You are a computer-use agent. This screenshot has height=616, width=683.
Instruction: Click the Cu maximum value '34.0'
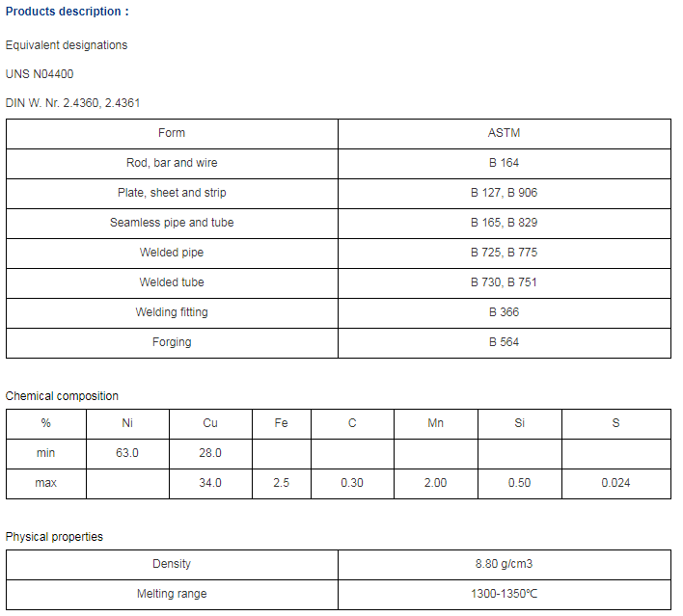click(210, 483)
